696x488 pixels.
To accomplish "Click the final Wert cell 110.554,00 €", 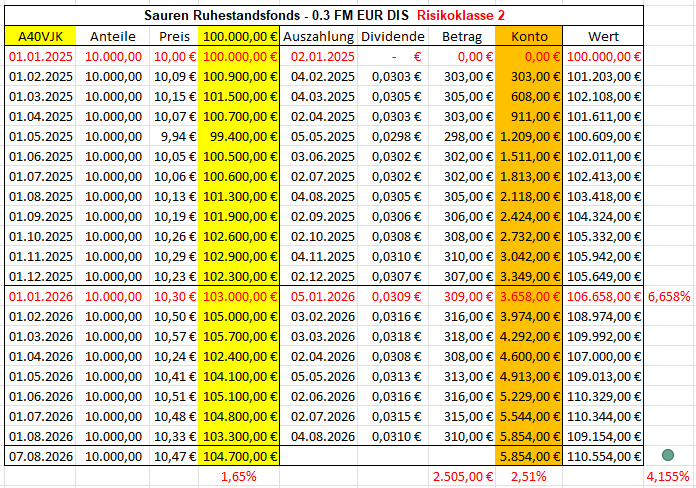I will (603, 456).
